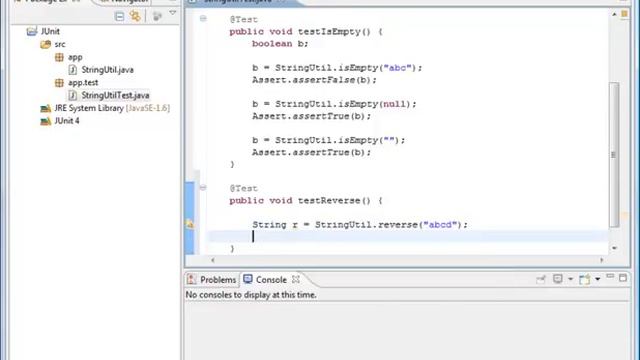640x360 pixels.
Task: Click the Display Selected Console icon
Action: [x=558, y=279]
